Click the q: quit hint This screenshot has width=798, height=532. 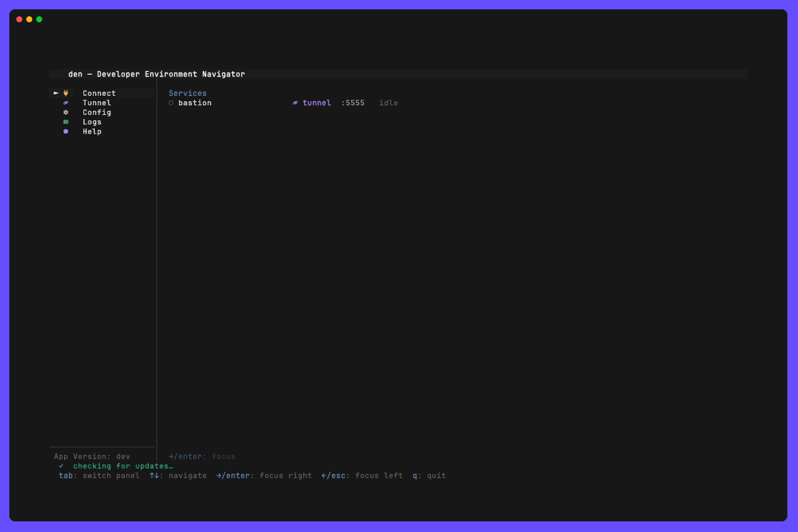pos(430,476)
